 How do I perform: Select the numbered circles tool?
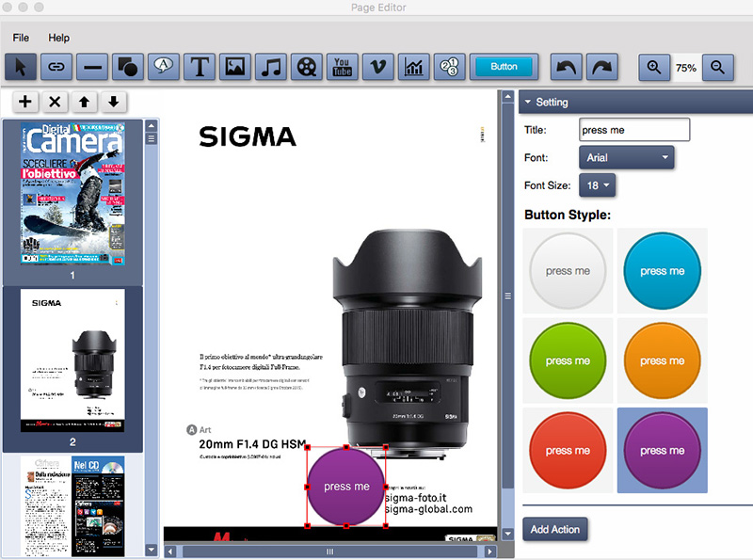click(x=450, y=67)
